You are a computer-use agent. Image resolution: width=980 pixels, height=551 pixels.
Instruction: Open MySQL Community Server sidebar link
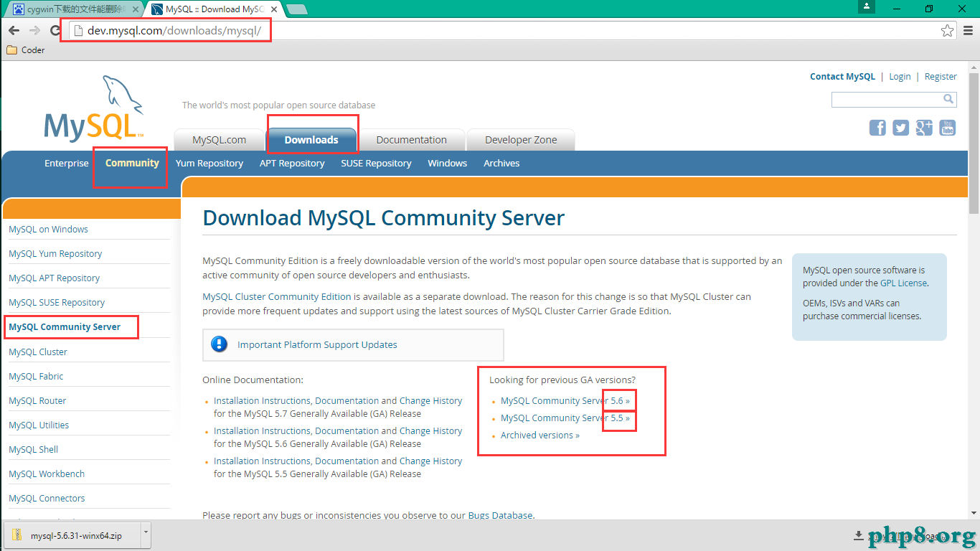click(65, 327)
